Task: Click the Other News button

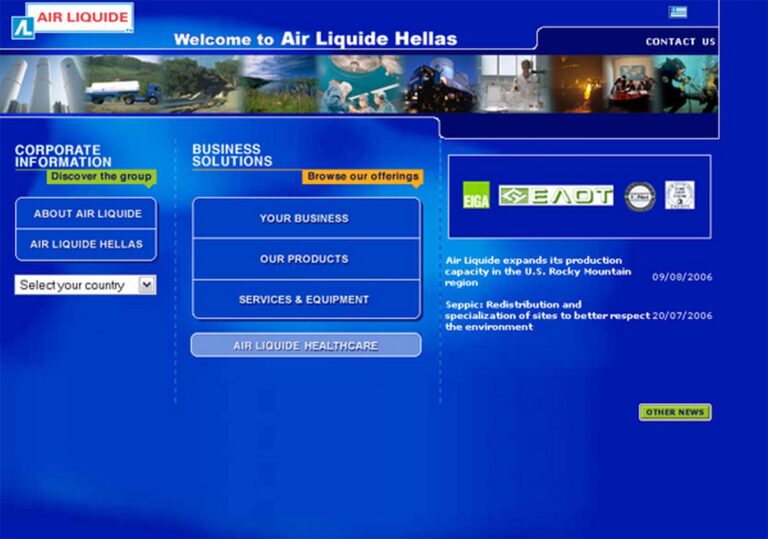Action: click(x=675, y=412)
